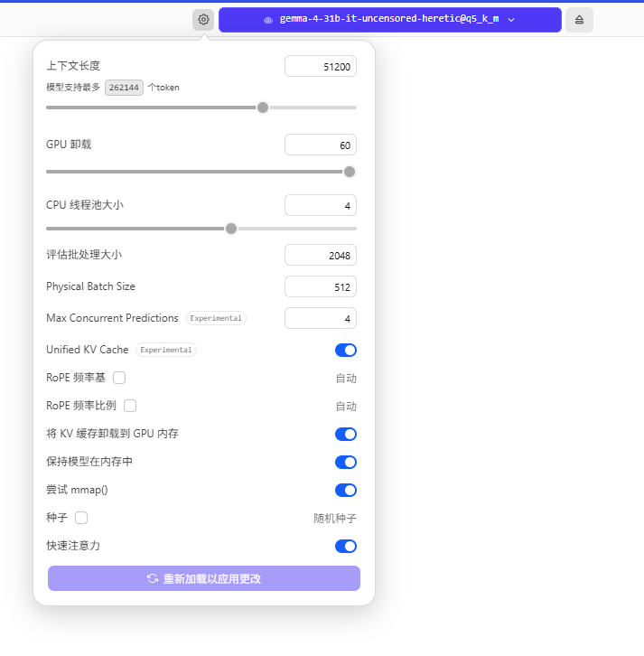Viewport: 644px width, 656px height.
Task: Click the 自动 value for RoPE 频率比例
Action: 346,407
